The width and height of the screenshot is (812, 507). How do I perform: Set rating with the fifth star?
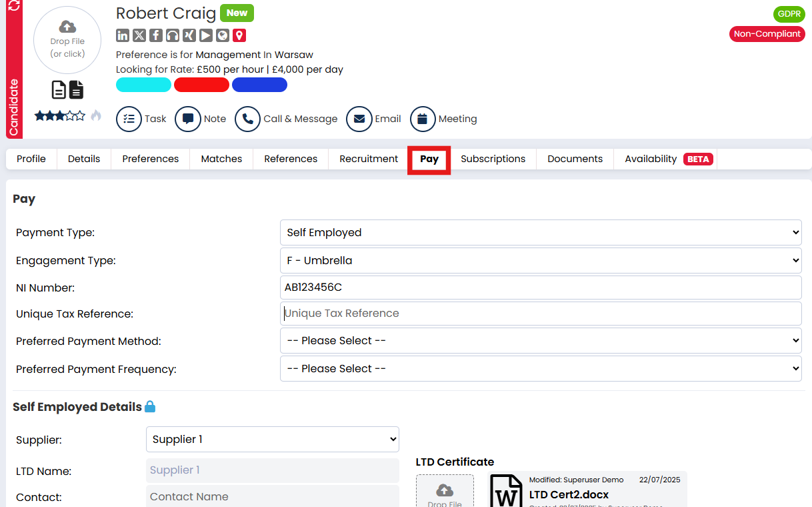pyautogui.click(x=81, y=115)
